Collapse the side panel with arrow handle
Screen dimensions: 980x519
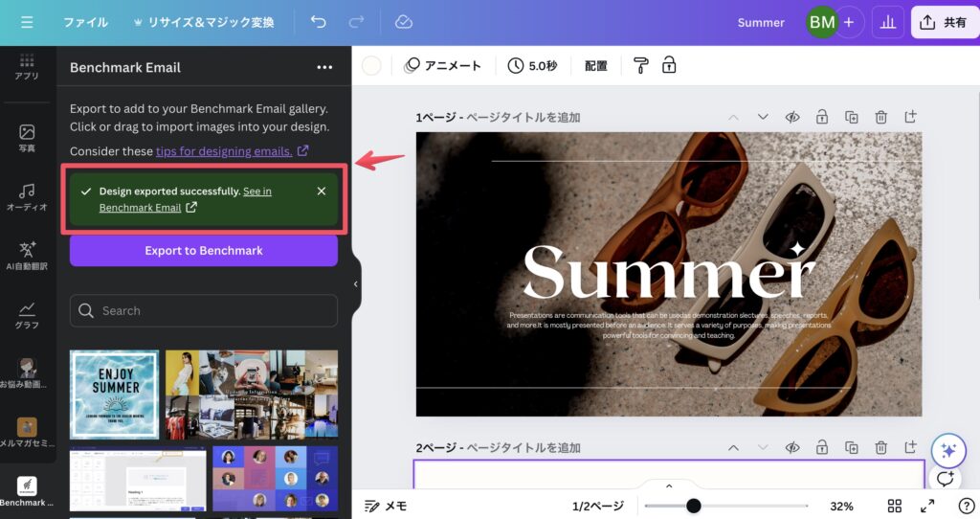[x=356, y=284]
